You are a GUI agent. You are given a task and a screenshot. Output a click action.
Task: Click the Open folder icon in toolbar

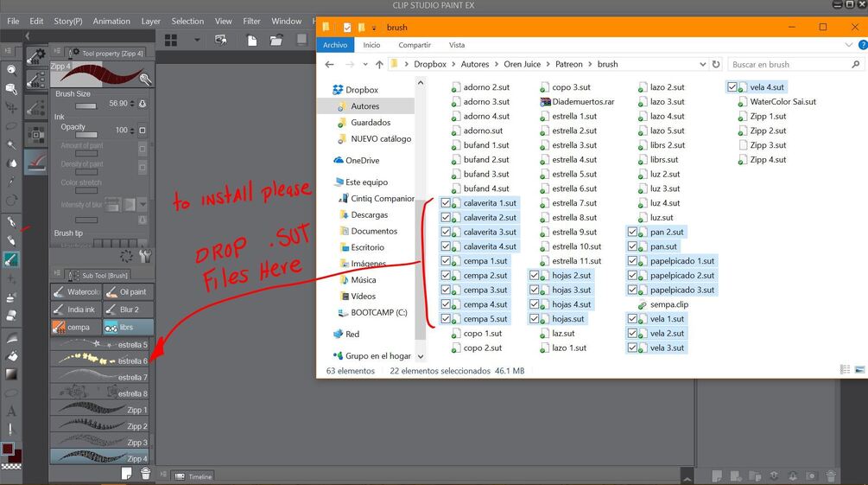pyautogui.click(x=276, y=40)
